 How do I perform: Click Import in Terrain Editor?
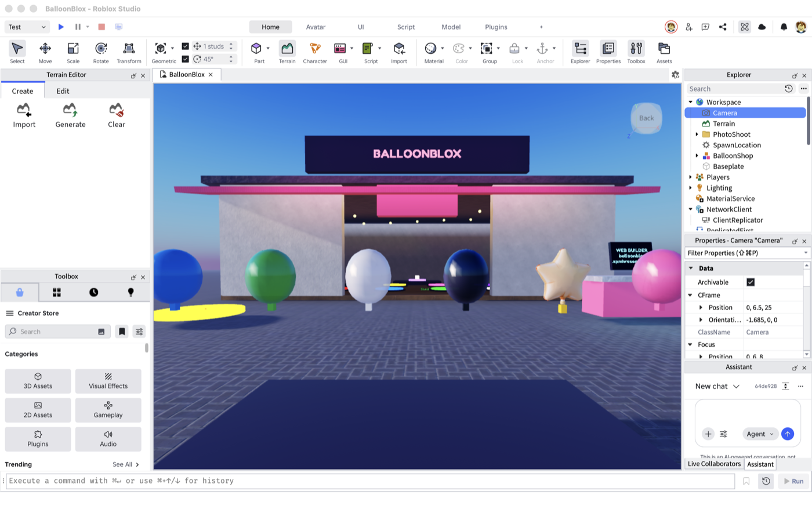24,115
